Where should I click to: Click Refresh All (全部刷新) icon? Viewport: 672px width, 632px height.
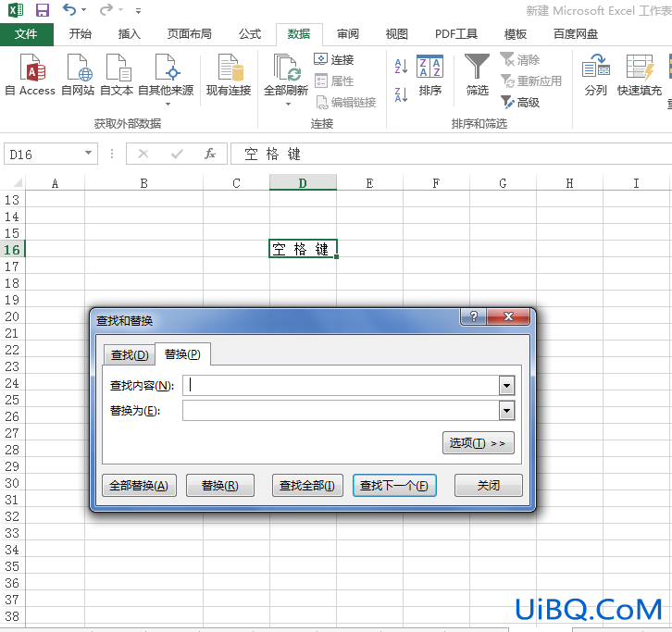click(286, 68)
